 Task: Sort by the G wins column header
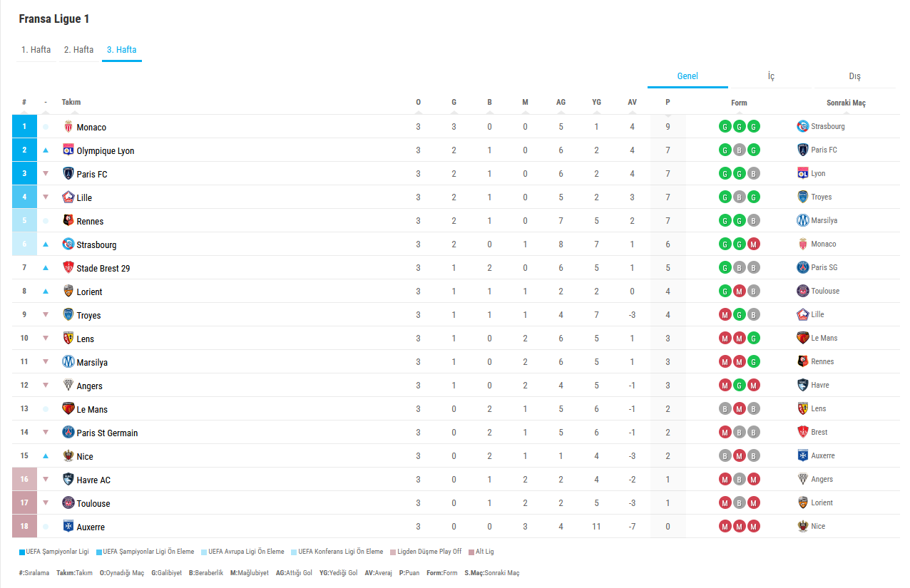[x=454, y=103]
